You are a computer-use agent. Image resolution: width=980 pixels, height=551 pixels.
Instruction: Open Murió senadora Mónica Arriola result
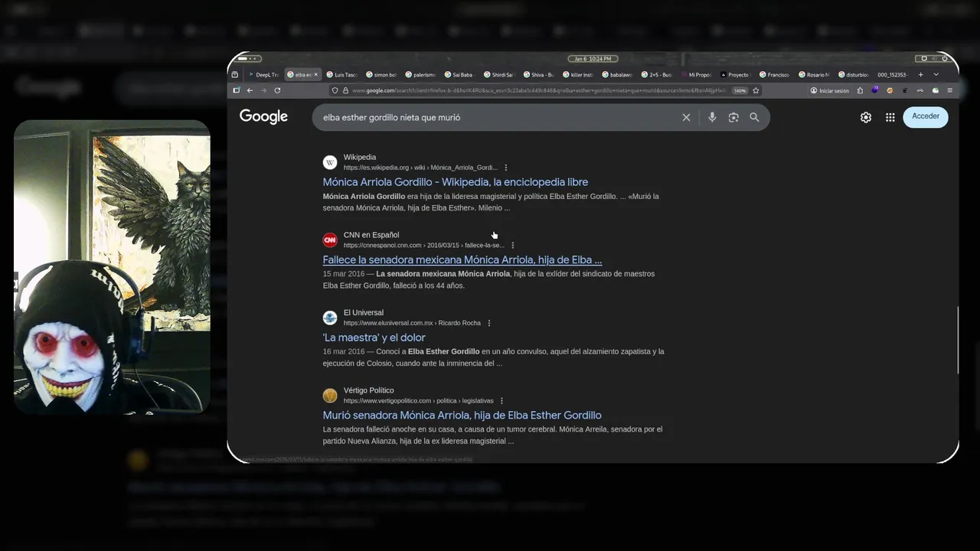coord(462,416)
